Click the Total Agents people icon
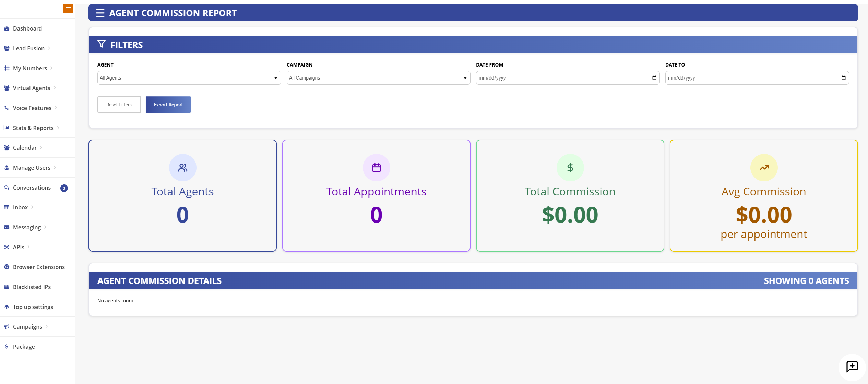 click(182, 168)
